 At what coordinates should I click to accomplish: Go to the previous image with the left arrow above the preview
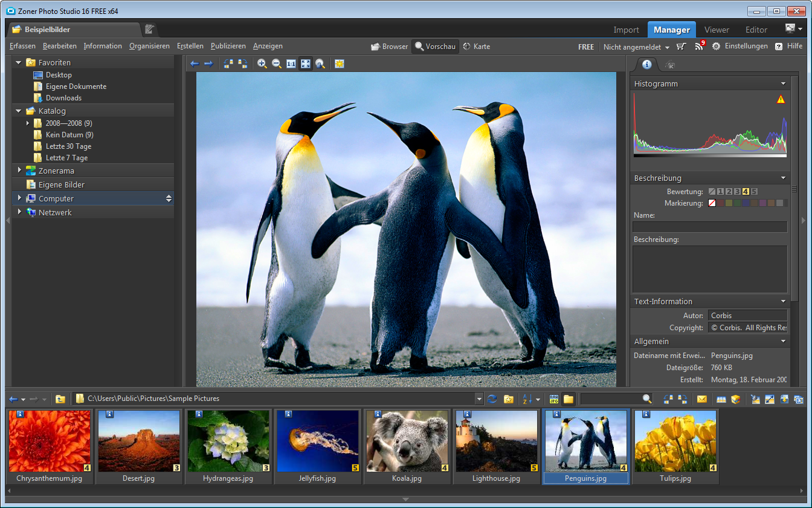(x=194, y=63)
